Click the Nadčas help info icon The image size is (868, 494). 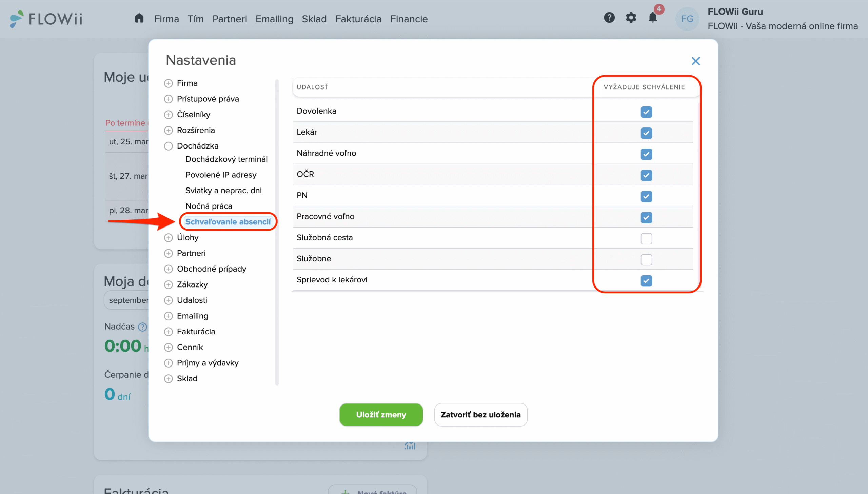(143, 327)
